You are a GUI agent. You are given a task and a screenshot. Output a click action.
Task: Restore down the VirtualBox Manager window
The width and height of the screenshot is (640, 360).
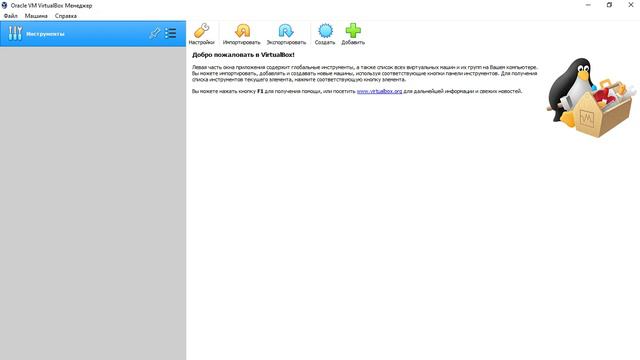(609, 5)
